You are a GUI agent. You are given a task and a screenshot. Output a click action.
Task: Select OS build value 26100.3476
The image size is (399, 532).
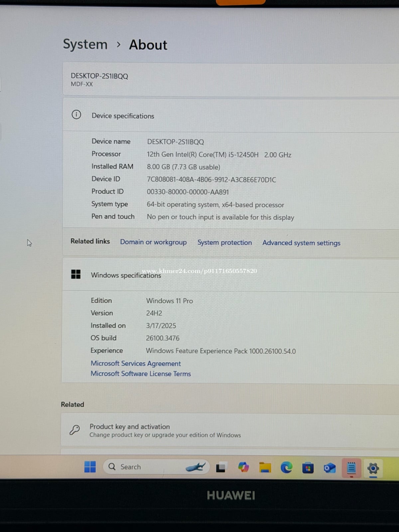[x=163, y=338]
